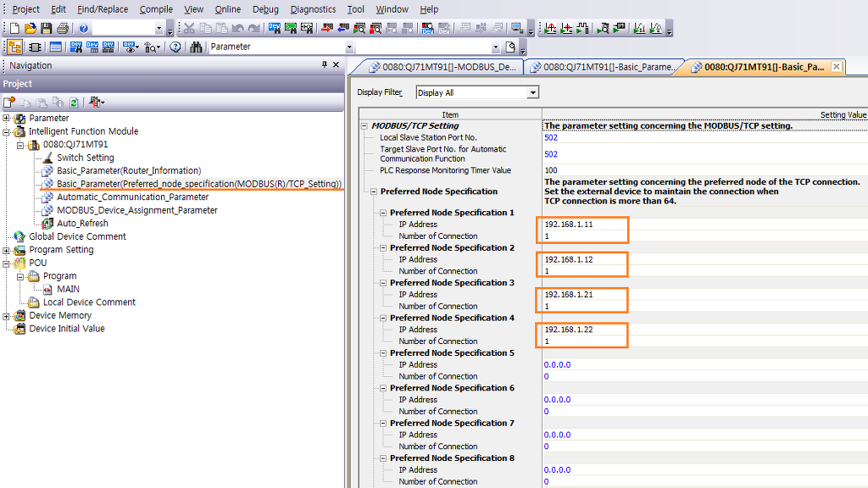
Task: Open the Display Filter dropdown
Action: click(533, 92)
